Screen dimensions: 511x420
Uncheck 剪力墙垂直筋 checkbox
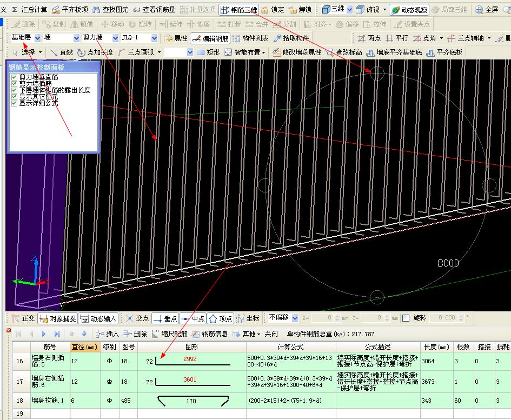(x=14, y=77)
